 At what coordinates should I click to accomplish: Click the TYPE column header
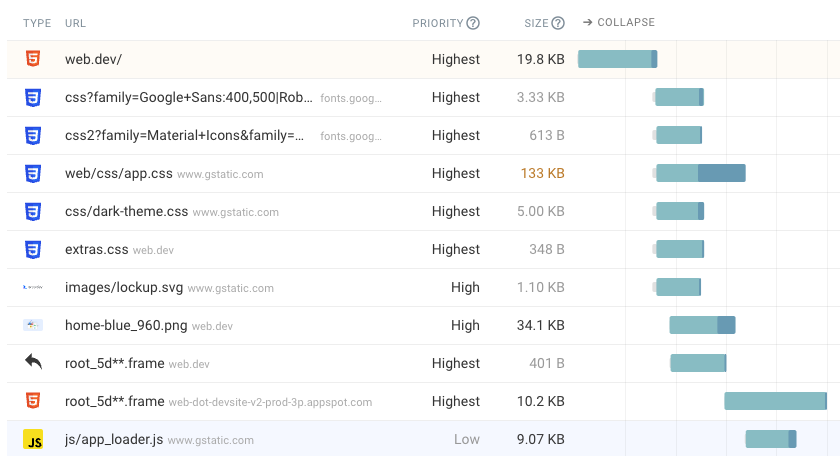click(x=37, y=23)
